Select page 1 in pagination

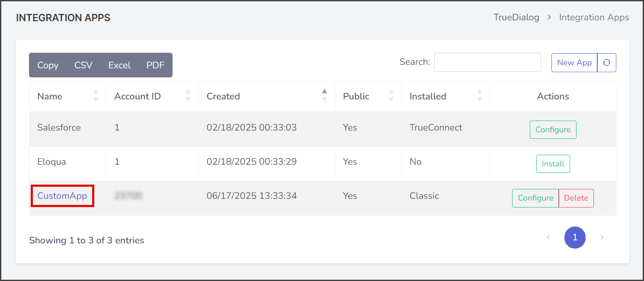[x=575, y=237]
